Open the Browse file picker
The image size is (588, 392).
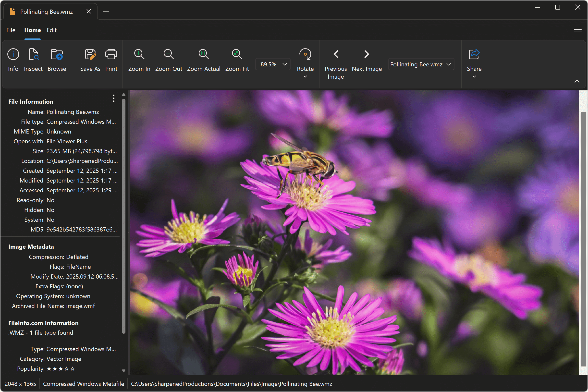click(57, 60)
